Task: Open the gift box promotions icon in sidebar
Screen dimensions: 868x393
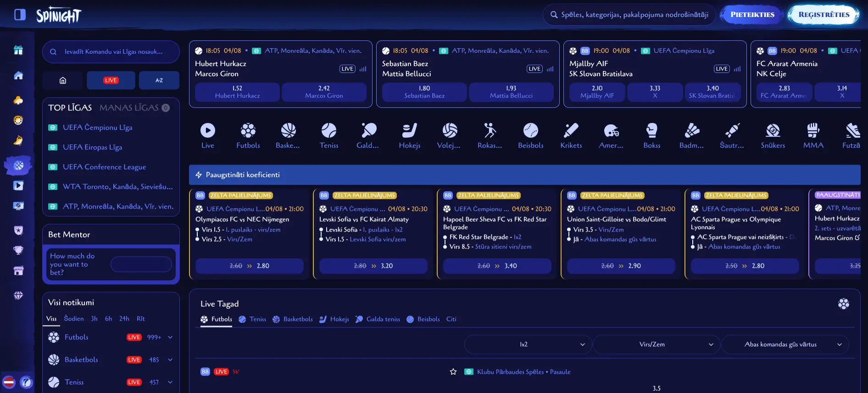Action: point(18,50)
